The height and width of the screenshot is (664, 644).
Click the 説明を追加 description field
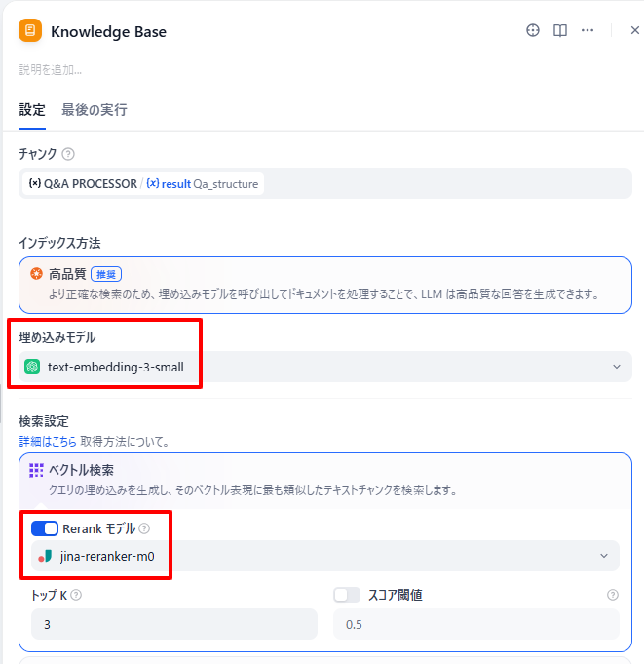51,70
